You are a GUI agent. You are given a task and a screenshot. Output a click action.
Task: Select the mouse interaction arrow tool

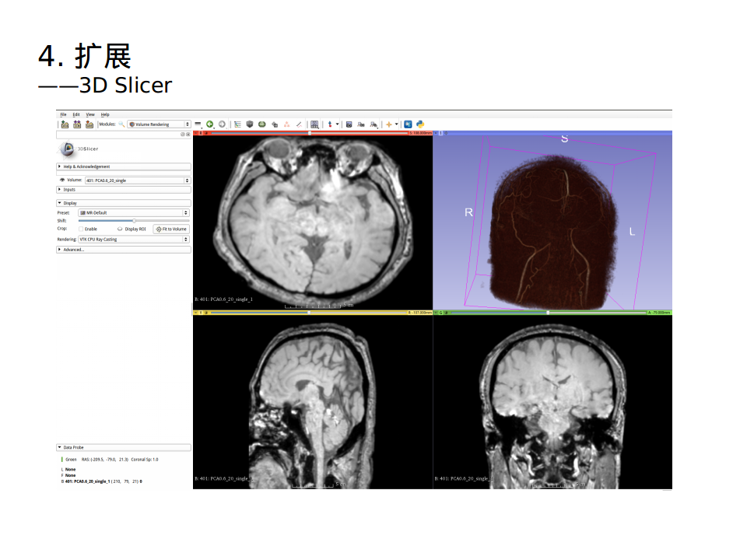click(330, 124)
